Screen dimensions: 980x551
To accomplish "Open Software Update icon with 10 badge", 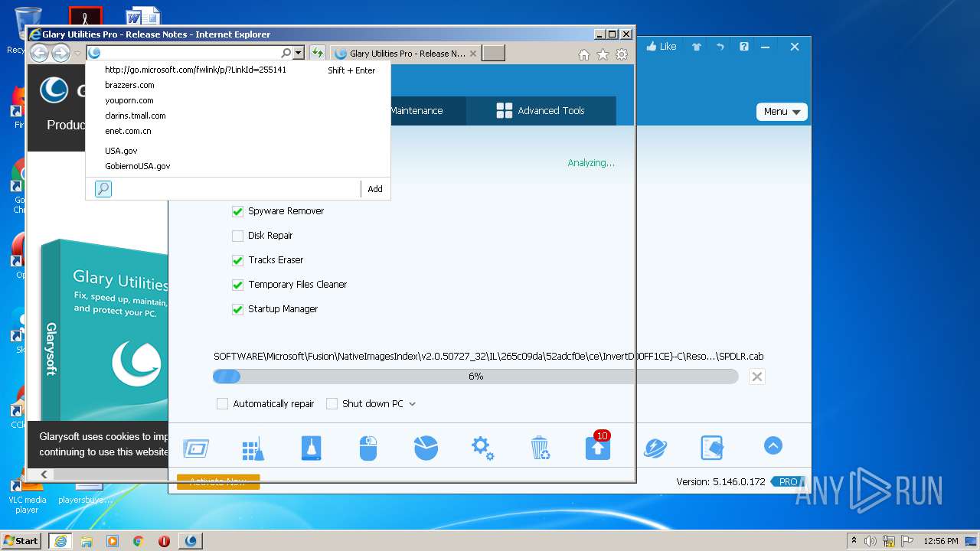I will click(x=598, y=446).
